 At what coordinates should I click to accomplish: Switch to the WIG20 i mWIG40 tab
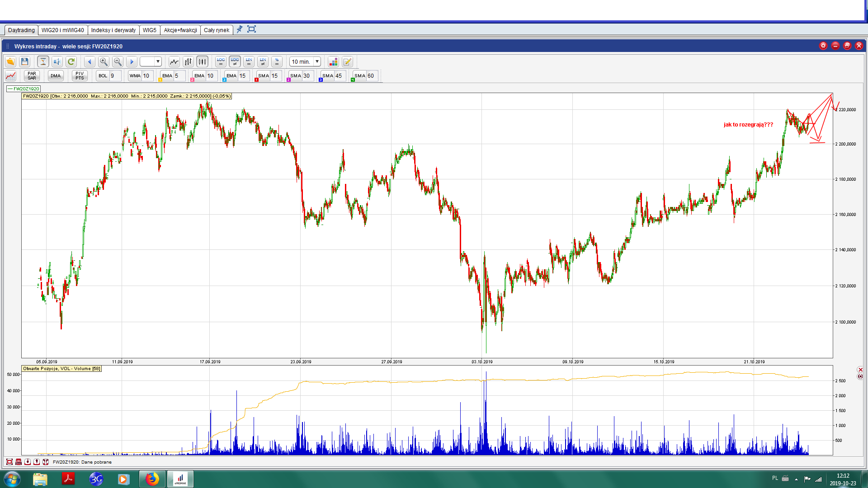tap(62, 30)
